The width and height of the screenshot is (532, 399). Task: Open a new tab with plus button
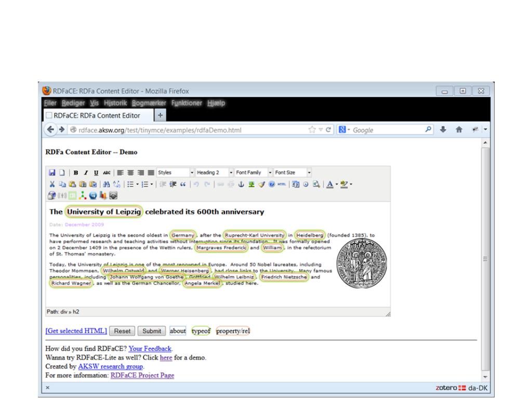coord(160,115)
